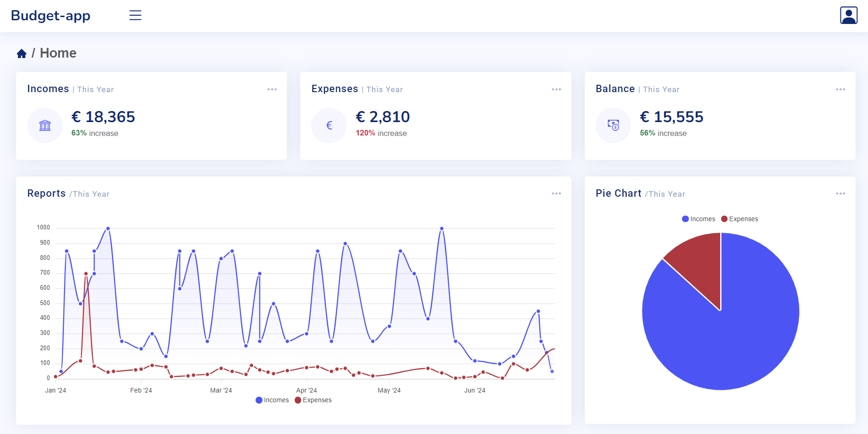This screenshot has width=868, height=434.
Task: Click the May '24 axis label
Action: point(389,390)
